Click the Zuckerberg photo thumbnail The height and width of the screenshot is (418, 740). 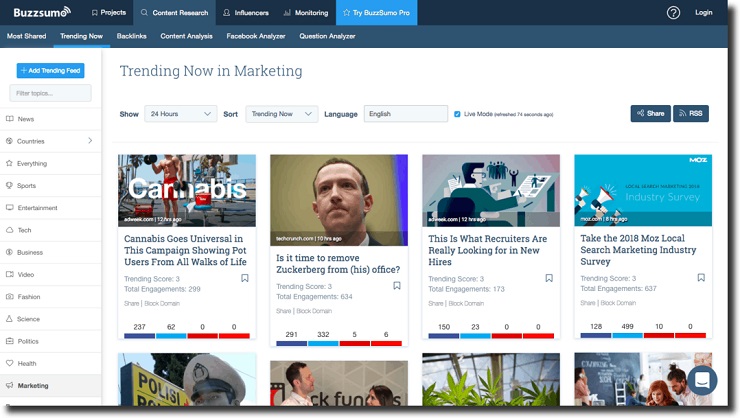(339, 200)
